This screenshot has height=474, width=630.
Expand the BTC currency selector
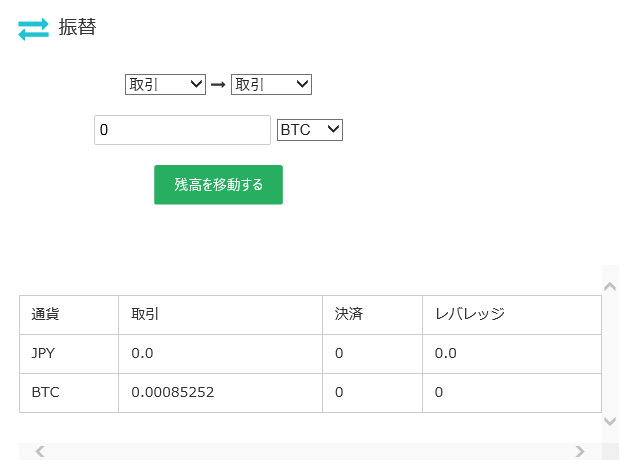310,130
